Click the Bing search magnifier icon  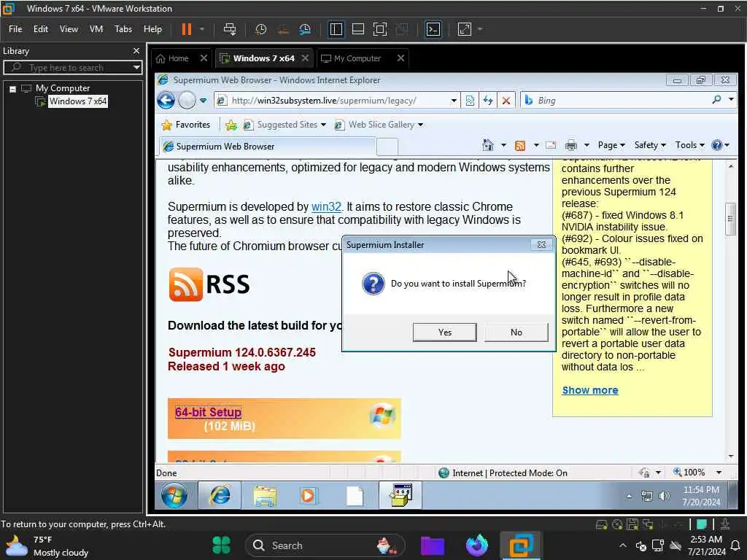[x=716, y=99]
